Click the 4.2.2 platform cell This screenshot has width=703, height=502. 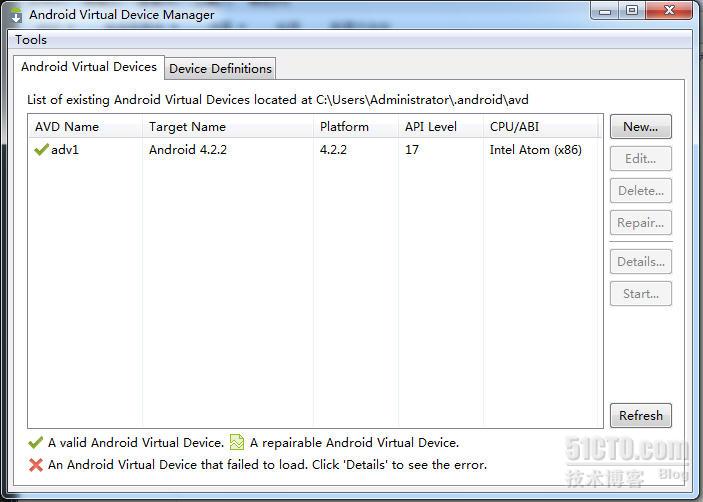(333, 150)
